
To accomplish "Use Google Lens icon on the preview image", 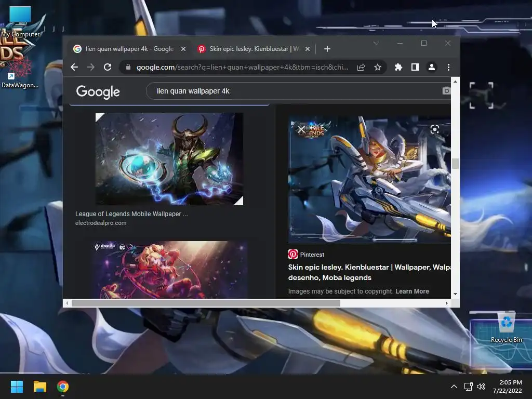I will [435, 129].
